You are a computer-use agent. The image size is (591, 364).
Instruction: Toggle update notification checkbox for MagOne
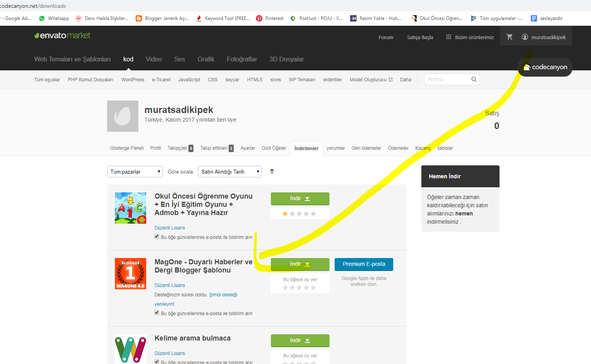point(157,313)
